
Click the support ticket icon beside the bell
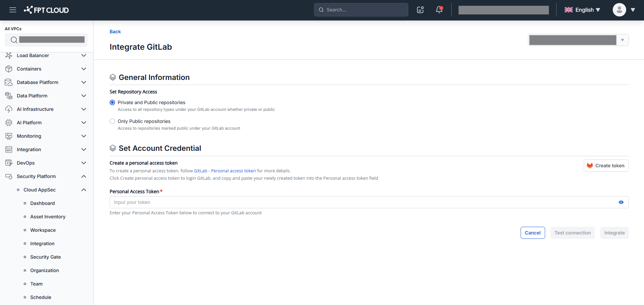420,10
